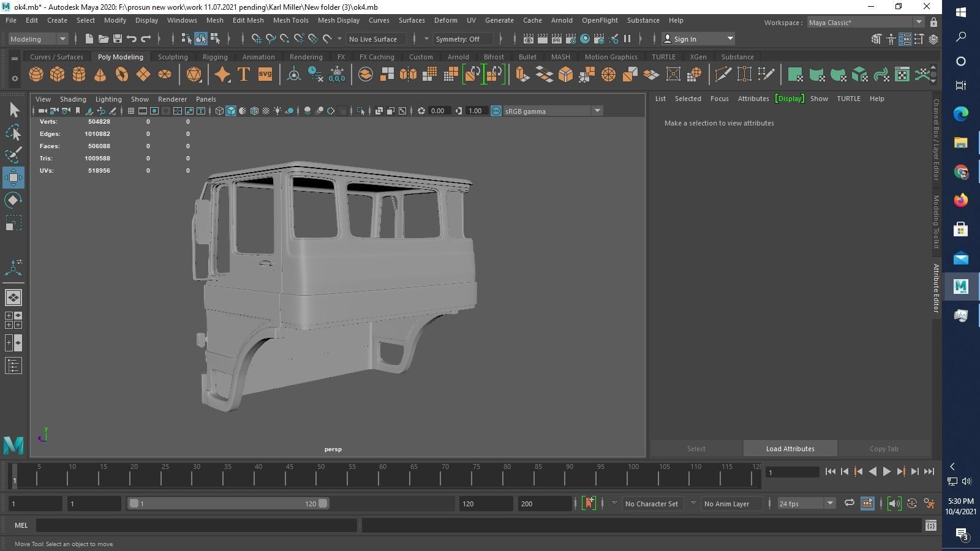Select the Paint Selection tool in toolbox
This screenshot has height=551, width=980.
[13, 154]
